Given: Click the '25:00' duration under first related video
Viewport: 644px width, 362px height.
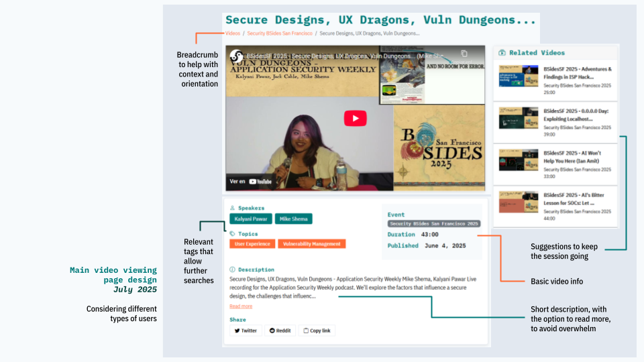Looking at the screenshot, I should [x=549, y=93].
